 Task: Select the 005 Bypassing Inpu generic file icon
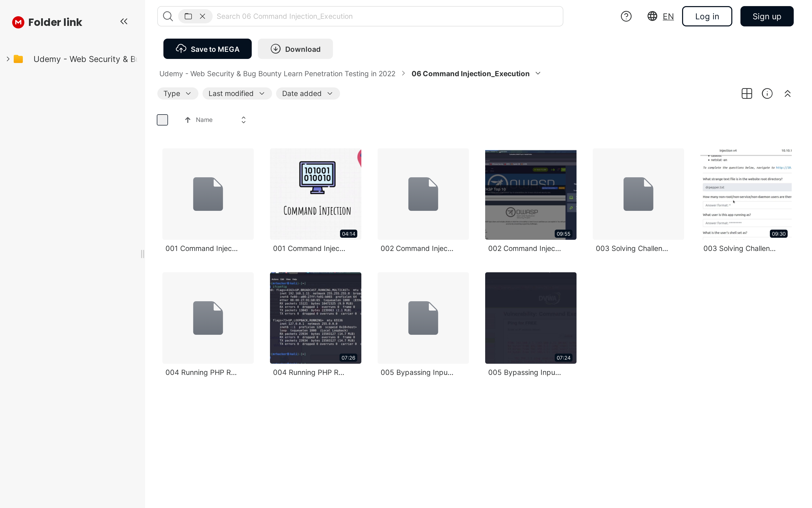pyautogui.click(x=423, y=318)
